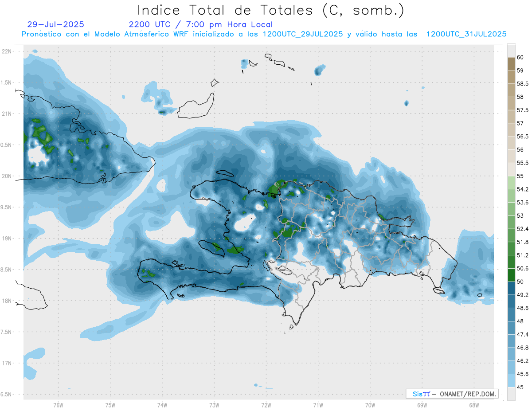Click the 75W longitude label
The height and width of the screenshot is (411, 532).
click(x=110, y=405)
